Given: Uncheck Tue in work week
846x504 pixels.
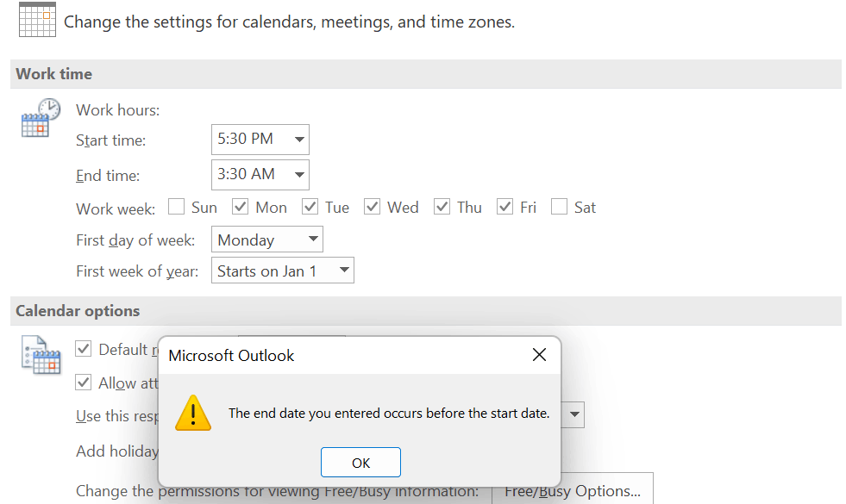Looking at the screenshot, I should (x=310, y=207).
